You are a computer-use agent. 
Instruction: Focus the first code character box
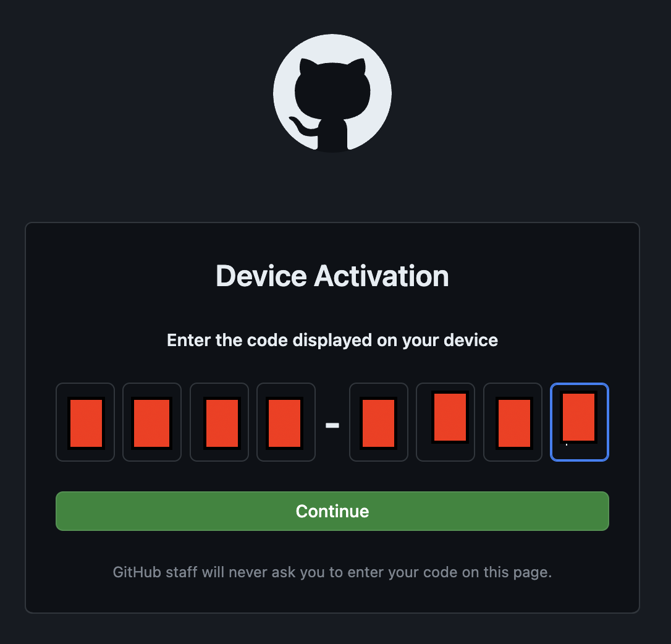85,422
